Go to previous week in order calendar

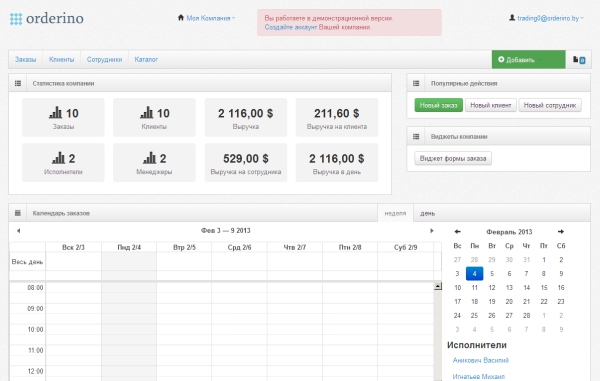coord(18,231)
